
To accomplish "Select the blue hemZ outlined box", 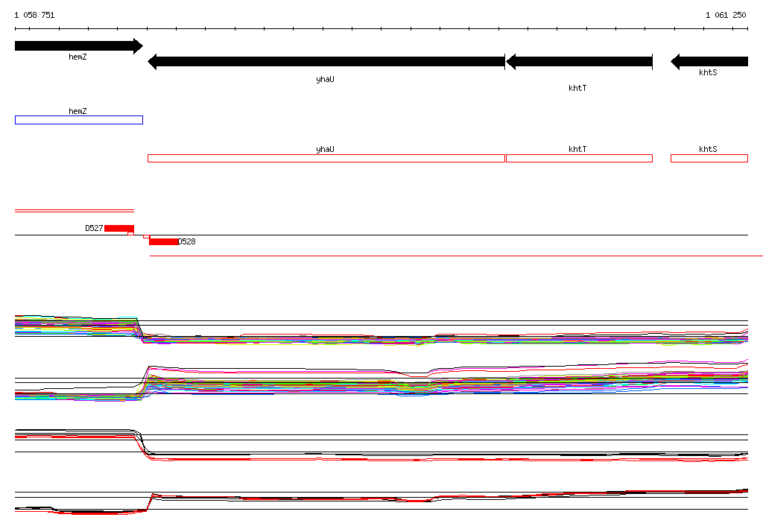I will (x=79, y=120).
